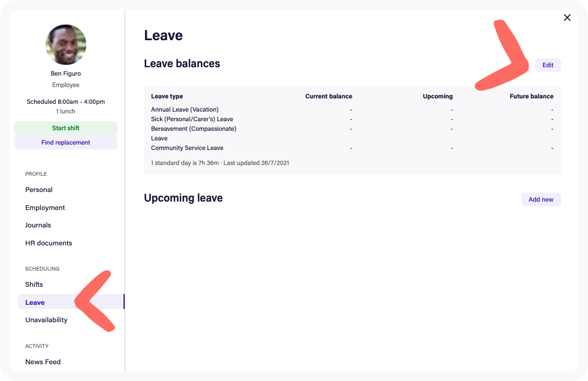Start shift for Ben Figuro
Screen dimensions: 588x381
click(x=65, y=128)
